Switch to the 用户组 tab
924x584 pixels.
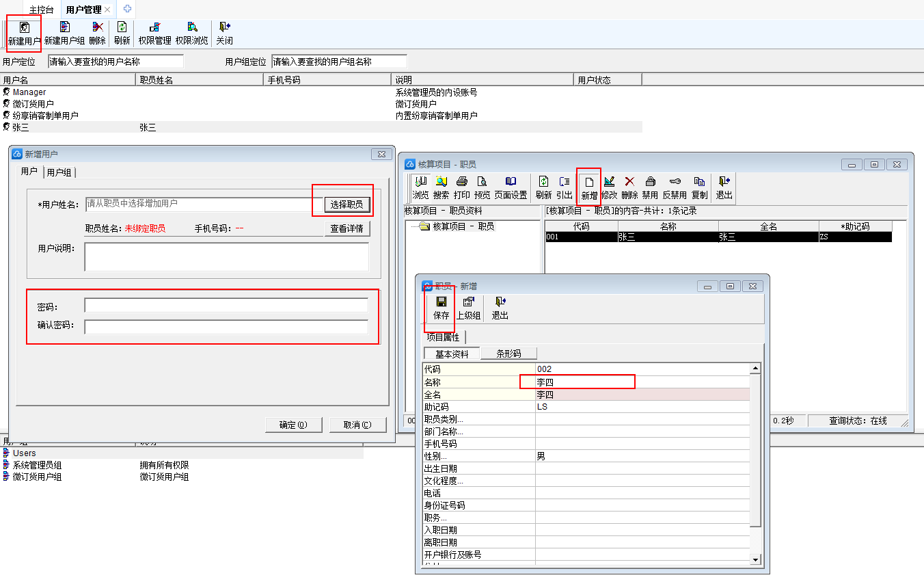(x=60, y=172)
